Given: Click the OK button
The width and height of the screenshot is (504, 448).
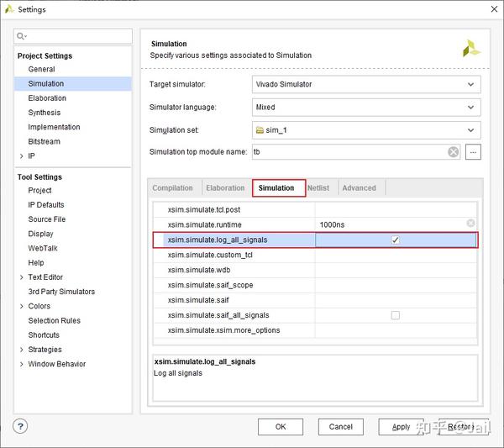Looking at the screenshot, I should pos(281,427).
